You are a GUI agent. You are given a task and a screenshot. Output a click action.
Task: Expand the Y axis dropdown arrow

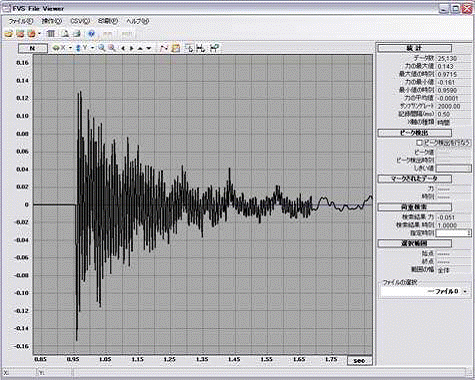[92, 48]
